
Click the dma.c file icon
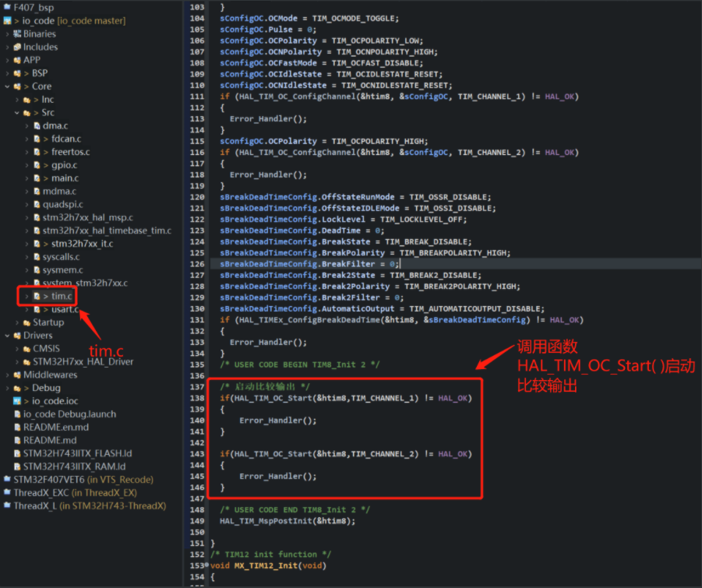[37, 125]
